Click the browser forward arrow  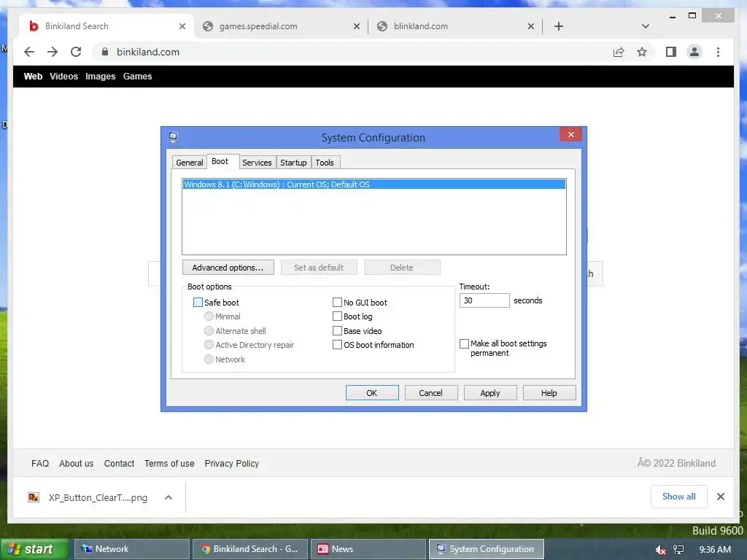pos(53,52)
